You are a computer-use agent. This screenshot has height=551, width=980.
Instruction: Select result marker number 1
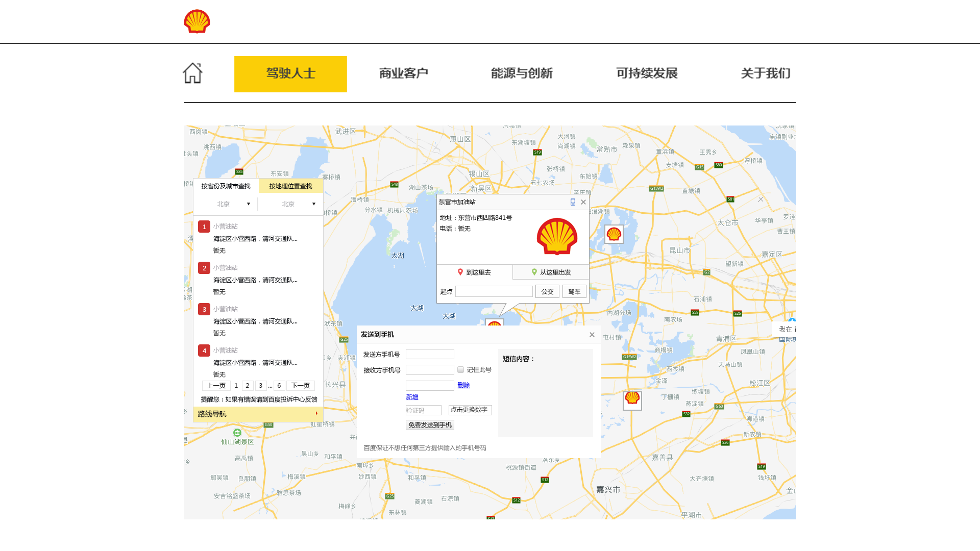click(x=204, y=227)
